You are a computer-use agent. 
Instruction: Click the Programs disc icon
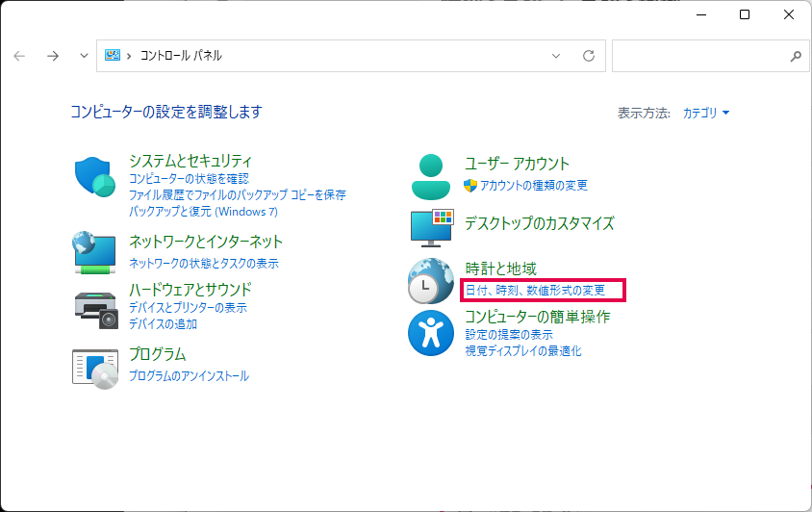[95, 367]
